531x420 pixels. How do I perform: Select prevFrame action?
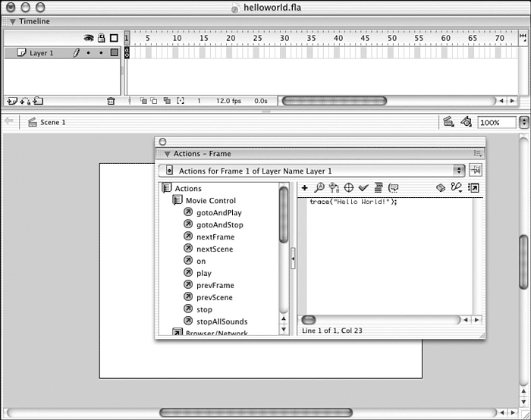click(x=215, y=285)
